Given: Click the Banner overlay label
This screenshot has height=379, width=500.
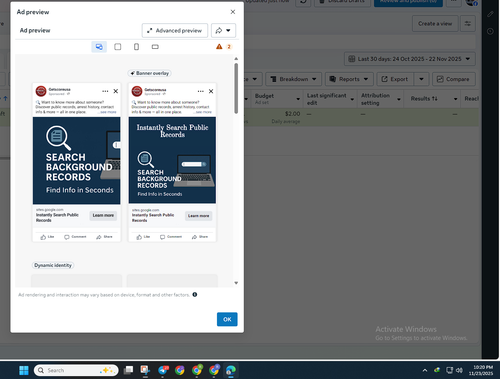Looking at the screenshot, I should [x=150, y=73].
